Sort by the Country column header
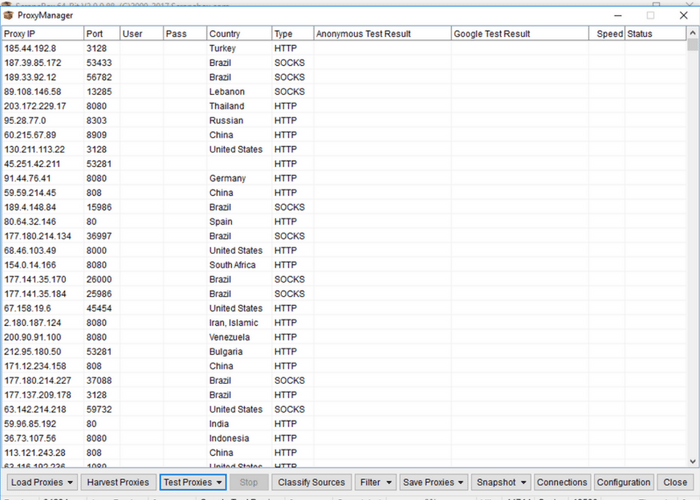700x500 pixels. (239, 33)
